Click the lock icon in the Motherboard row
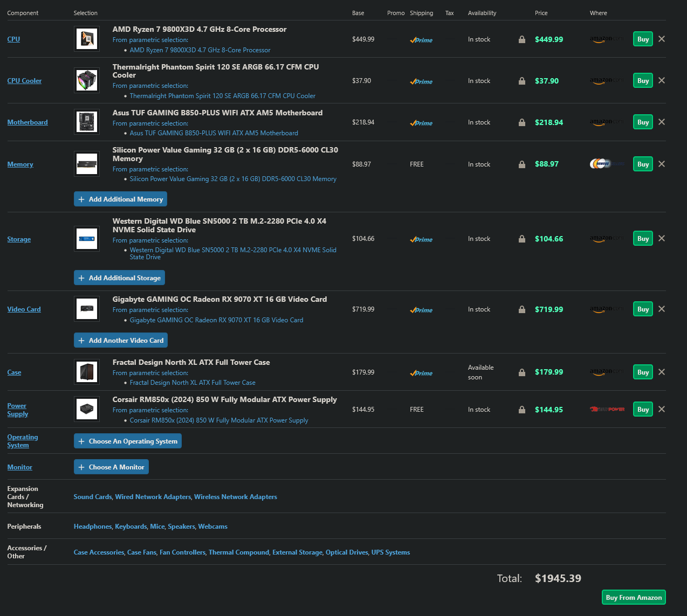Screen dimensions: 687x616 coord(521,122)
